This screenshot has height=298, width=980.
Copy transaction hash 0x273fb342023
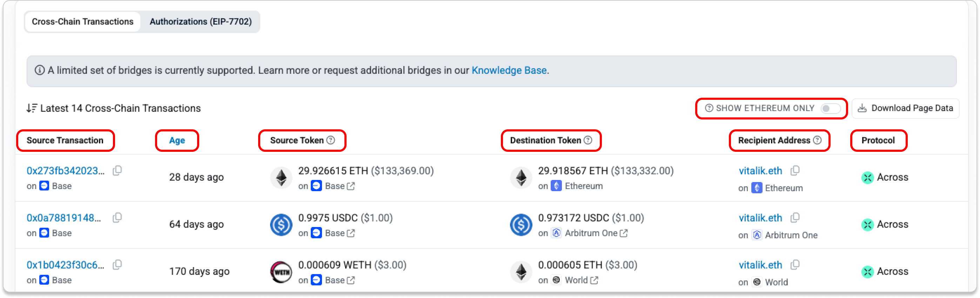[x=117, y=171]
